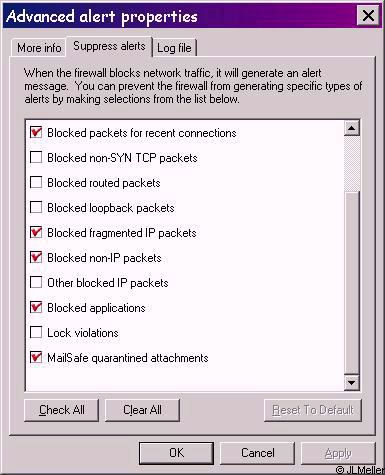Viewport: 385px width, 475px height.
Task: Tick Blocked loopback packets checkbox
Action: pyautogui.click(x=36, y=207)
